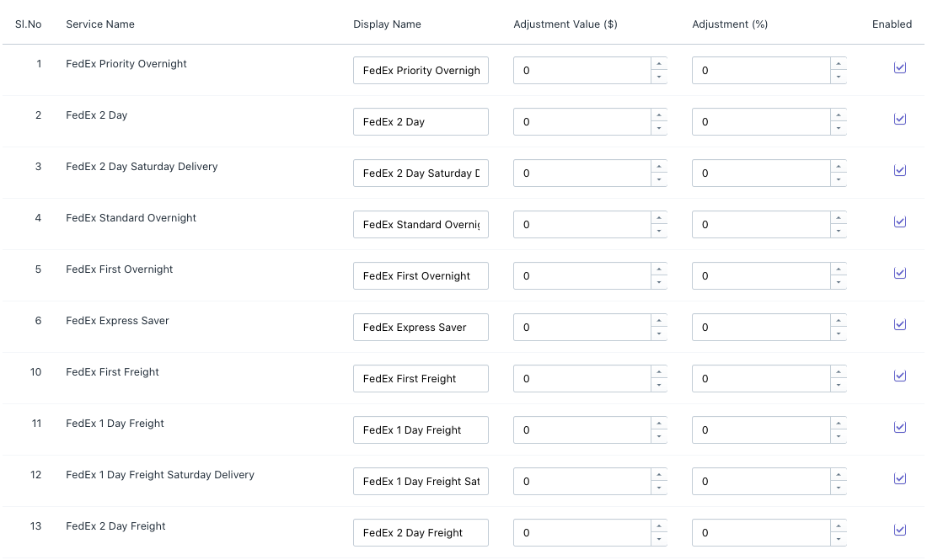Click the Adjustment Value ($) column header
This screenshot has height=560, width=938.
[565, 24]
